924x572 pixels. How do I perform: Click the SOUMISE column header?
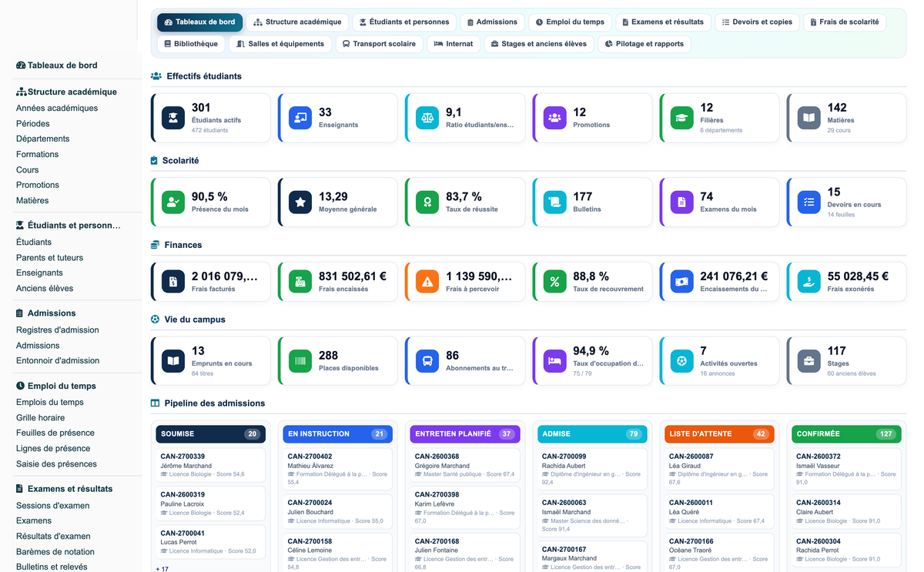[x=211, y=434]
